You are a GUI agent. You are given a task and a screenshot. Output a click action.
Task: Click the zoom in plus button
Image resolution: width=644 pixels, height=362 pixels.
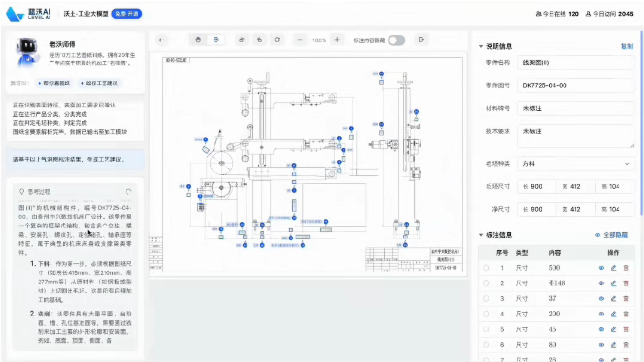pos(337,40)
